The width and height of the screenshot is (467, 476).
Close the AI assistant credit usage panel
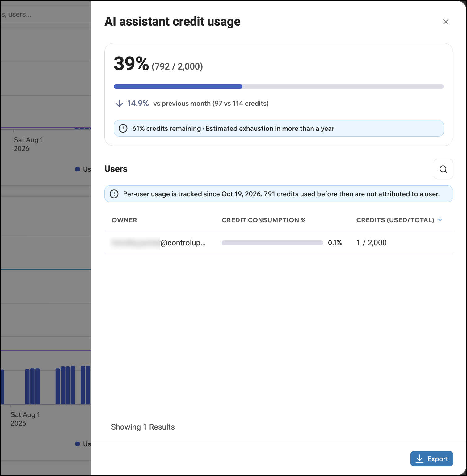click(x=446, y=22)
